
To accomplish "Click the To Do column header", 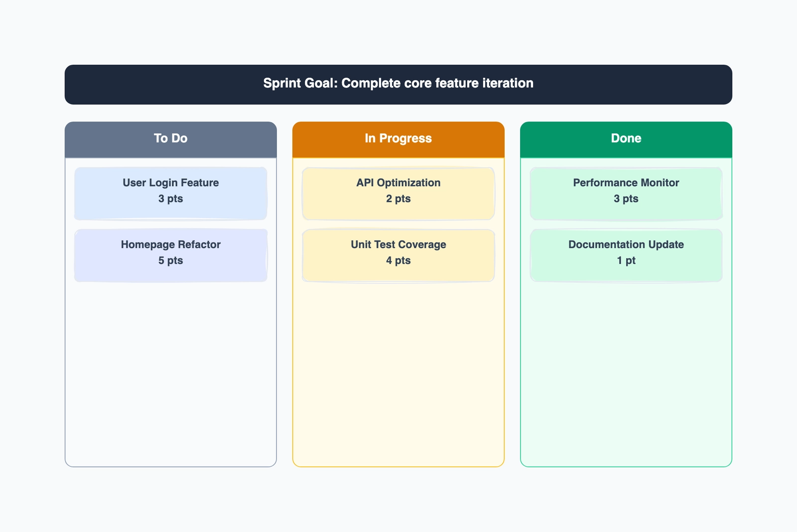I will point(171,138).
